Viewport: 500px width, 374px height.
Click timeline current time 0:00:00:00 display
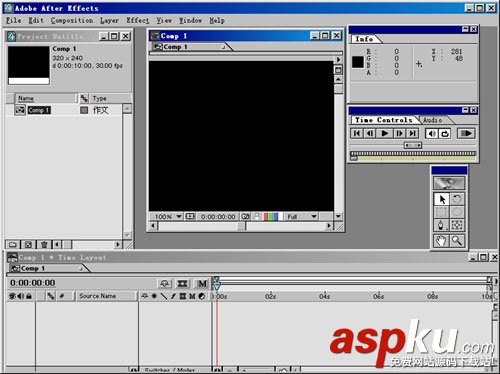point(32,283)
